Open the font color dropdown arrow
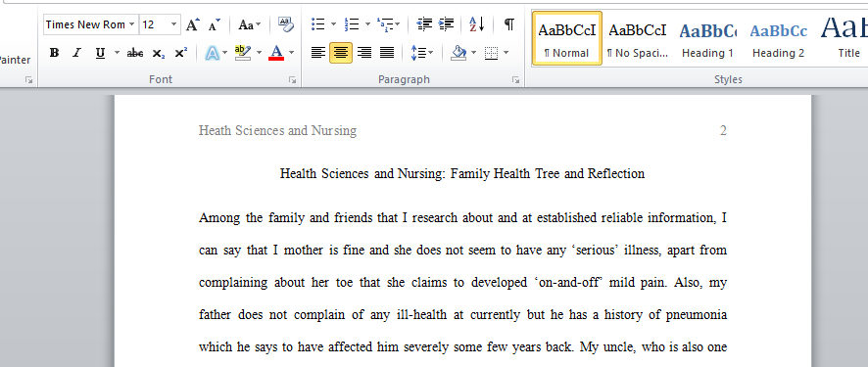The height and width of the screenshot is (367, 868). (x=292, y=53)
